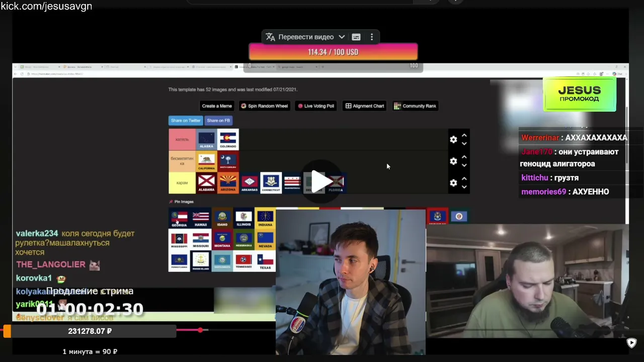Screen dimensions: 644x362
Task: Click chat username THE_LANGOLIER
Action: click(51, 264)
